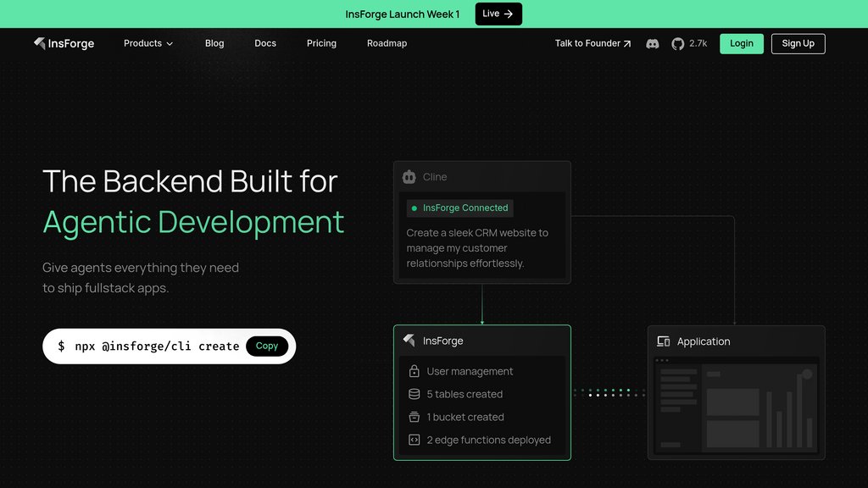Expand the Products dropdown menu

[148, 43]
